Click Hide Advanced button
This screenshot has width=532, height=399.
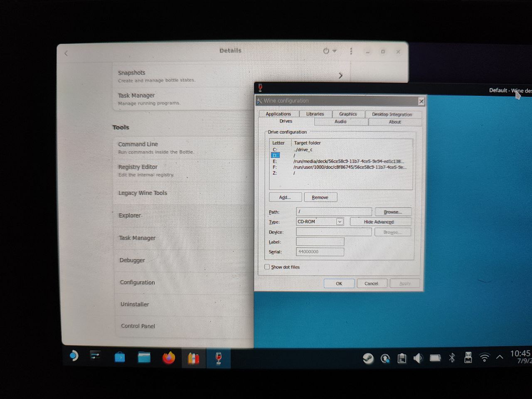tap(380, 222)
